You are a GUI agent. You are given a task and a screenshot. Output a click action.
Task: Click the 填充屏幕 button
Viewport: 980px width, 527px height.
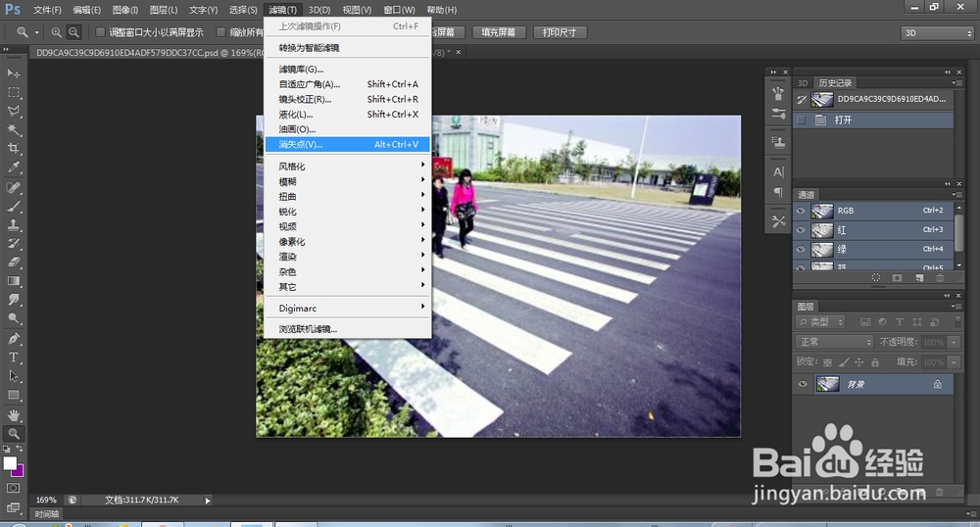coord(498,32)
